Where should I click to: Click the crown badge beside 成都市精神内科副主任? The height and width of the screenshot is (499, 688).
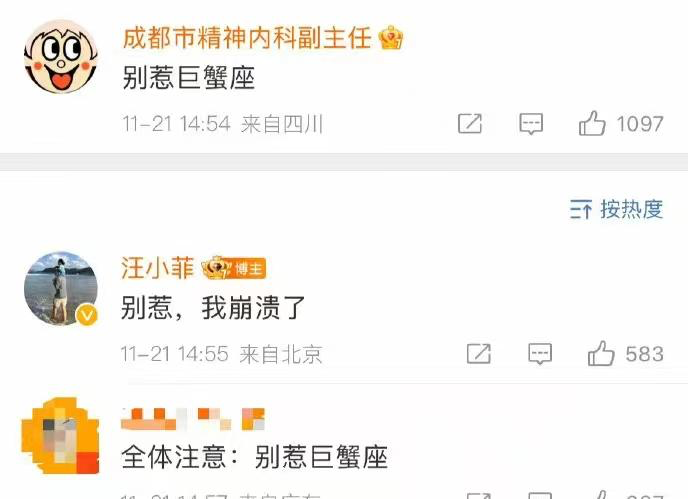[391, 37]
